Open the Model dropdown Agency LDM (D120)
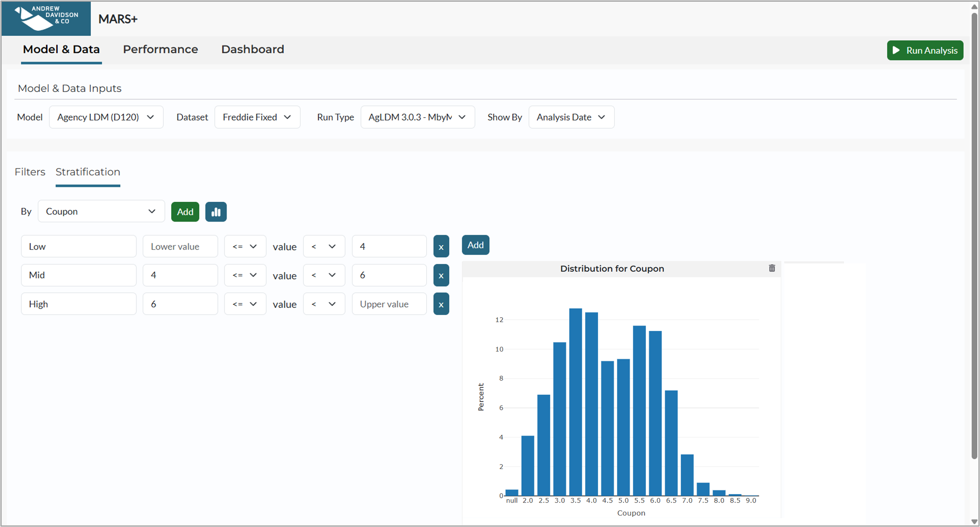Image resolution: width=980 pixels, height=527 pixels. click(x=106, y=117)
